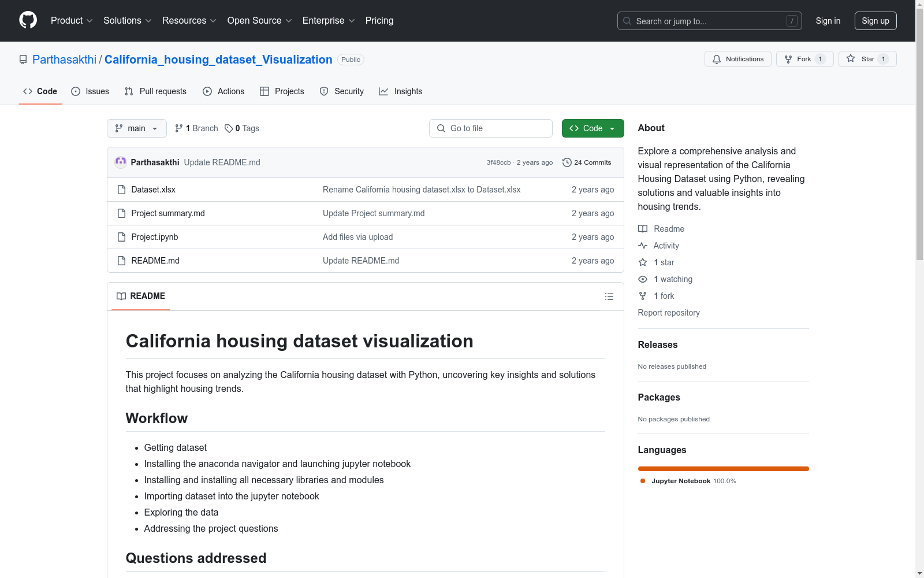Screen dimensions: 924x578
Task: Open the Code tab
Action: click(40, 91)
